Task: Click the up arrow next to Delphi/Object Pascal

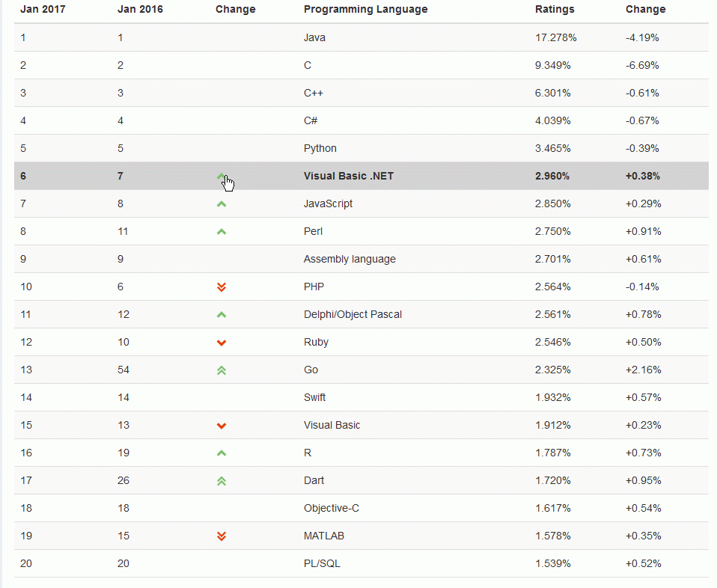Action: click(x=221, y=315)
